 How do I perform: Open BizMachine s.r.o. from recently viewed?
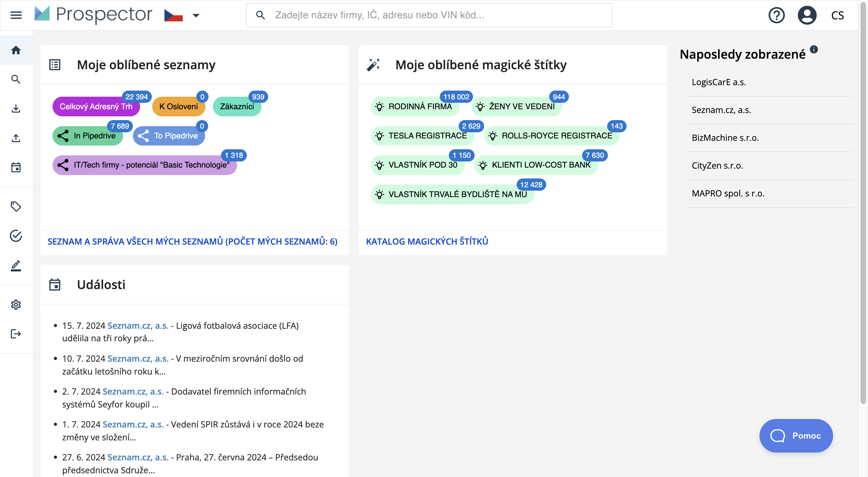(x=725, y=138)
